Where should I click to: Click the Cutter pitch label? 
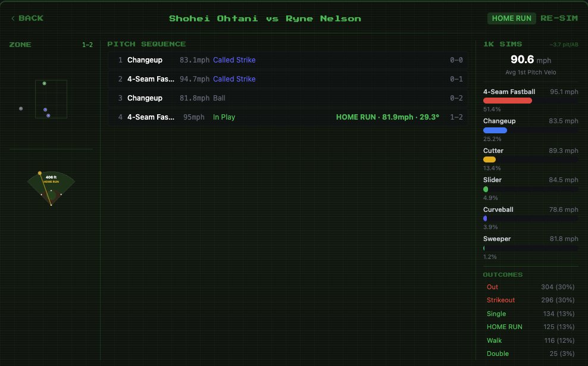493,151
